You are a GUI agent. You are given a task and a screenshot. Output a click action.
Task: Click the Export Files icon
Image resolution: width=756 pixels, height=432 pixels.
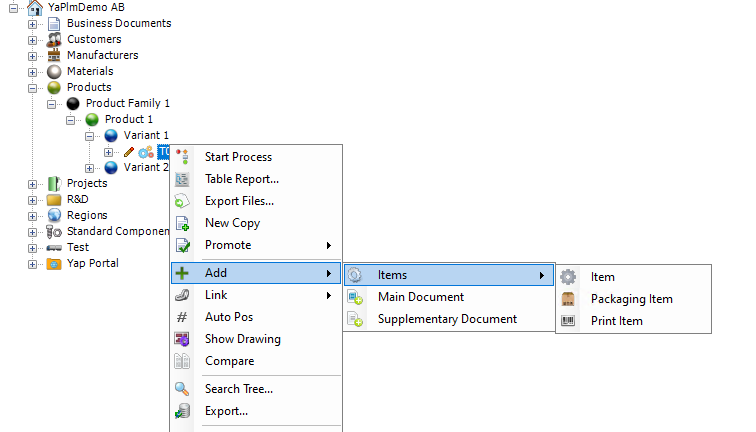[x=182, y=201]
